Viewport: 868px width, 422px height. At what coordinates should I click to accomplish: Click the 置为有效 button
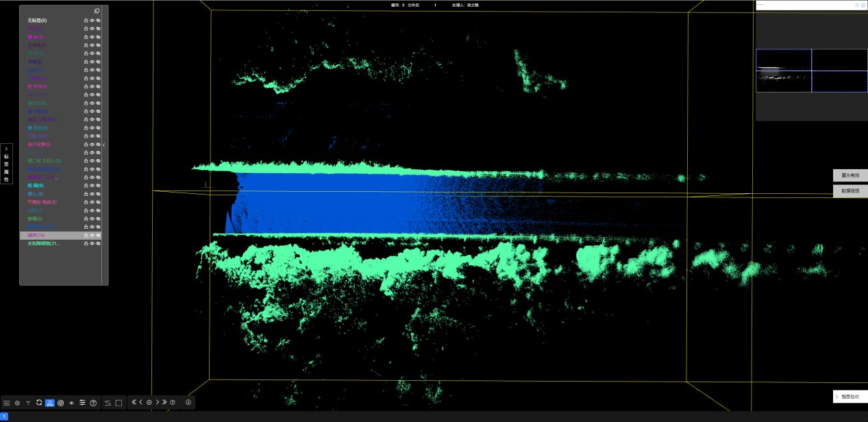[850, 175]
